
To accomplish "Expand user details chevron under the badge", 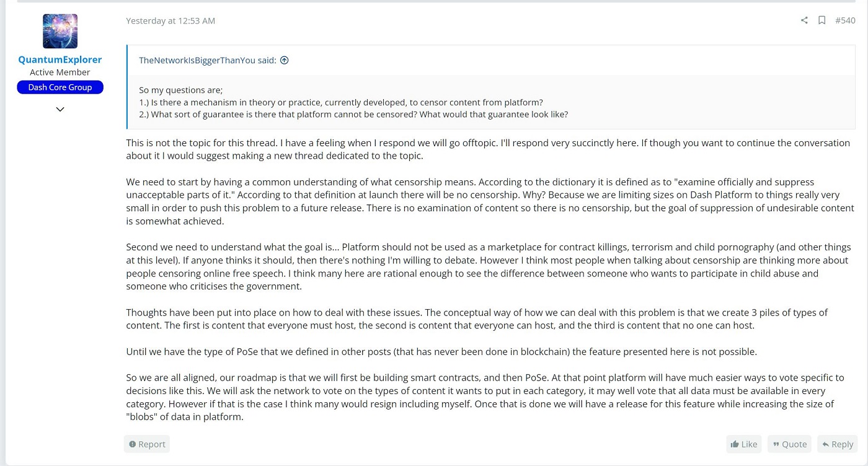I will point(60,109).
